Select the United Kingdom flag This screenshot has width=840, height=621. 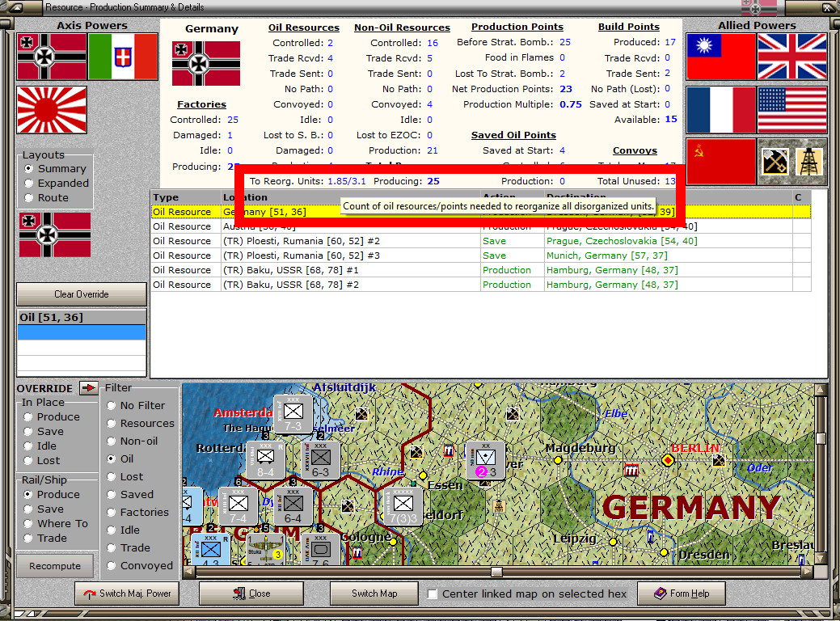point(791,57)
